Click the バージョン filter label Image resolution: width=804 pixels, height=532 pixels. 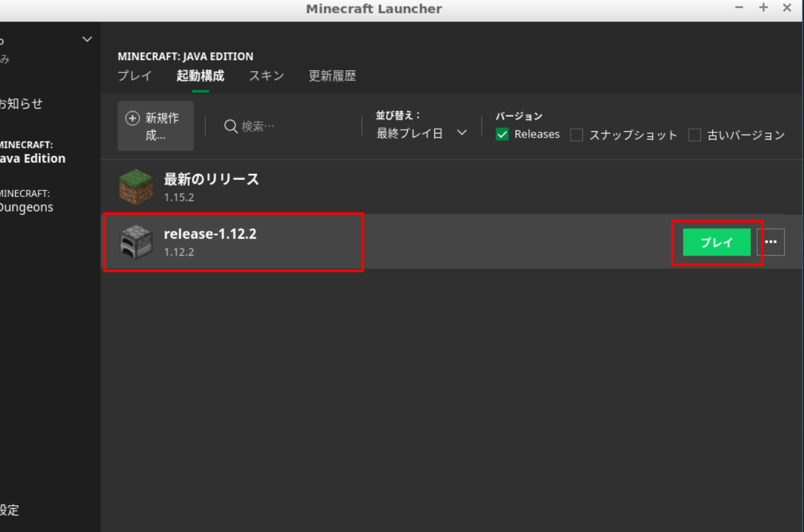519,116
